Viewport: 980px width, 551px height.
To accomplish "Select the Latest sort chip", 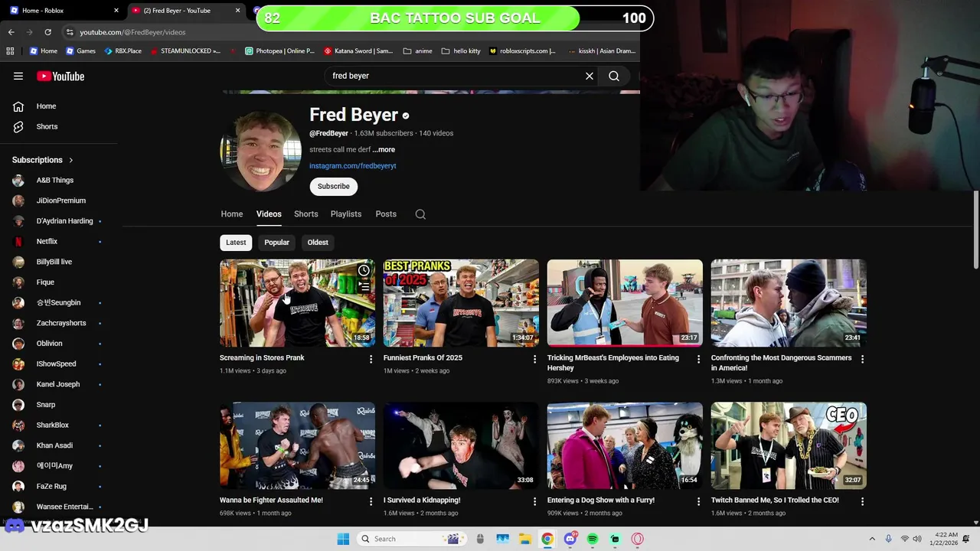I will pos(236,243).
